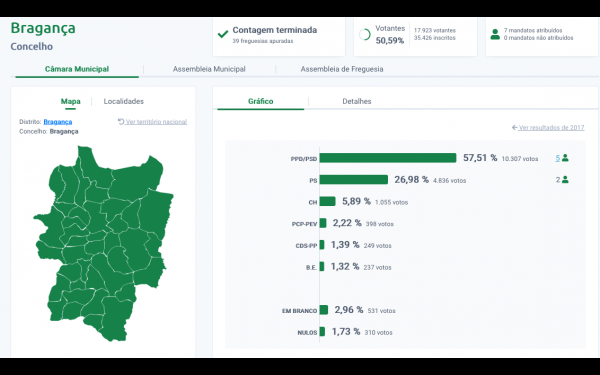
Task: Switch to the Assembleia de Freguesia tab
Action: click(x=342, y=69)
